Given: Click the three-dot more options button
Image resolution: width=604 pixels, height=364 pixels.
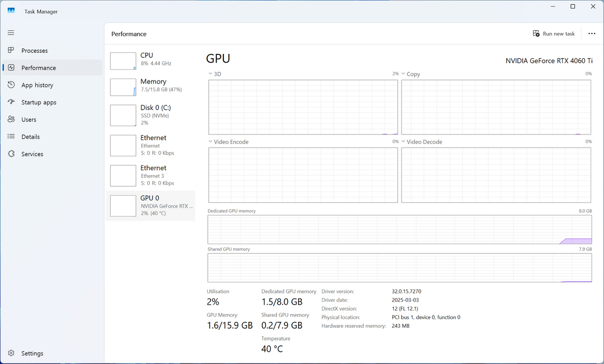Looking at the screenshot, I should [x=591, y=34].
